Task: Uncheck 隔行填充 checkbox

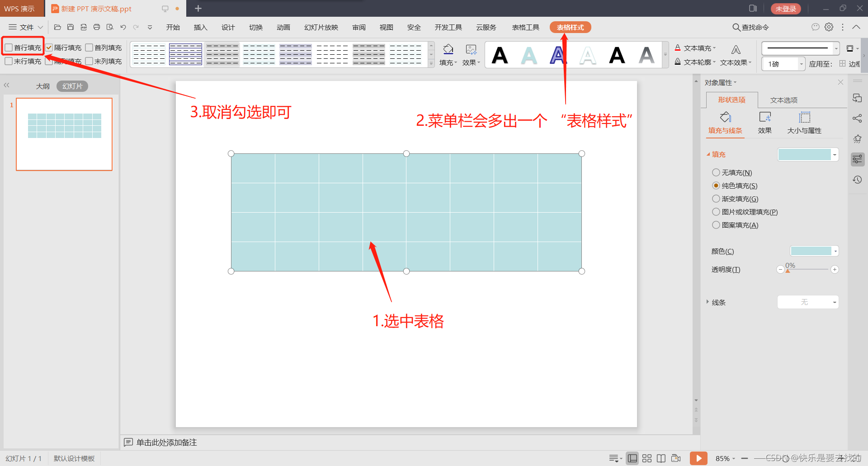Action: pyautogui.click(x=49, y=48)
